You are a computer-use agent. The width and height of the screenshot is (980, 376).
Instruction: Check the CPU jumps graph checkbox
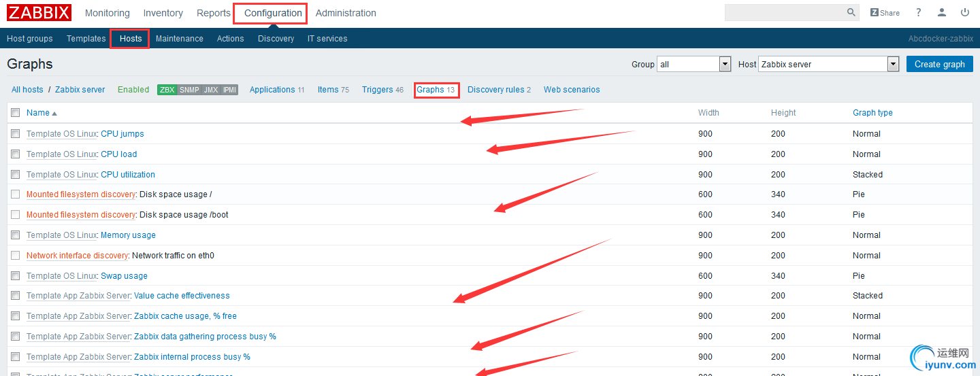coord(16,134)
